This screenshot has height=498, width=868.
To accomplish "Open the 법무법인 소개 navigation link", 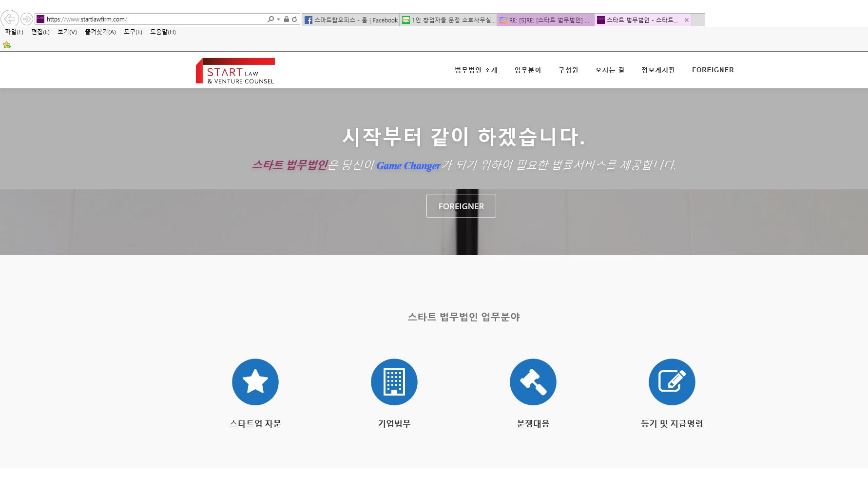I will (476, 70).
